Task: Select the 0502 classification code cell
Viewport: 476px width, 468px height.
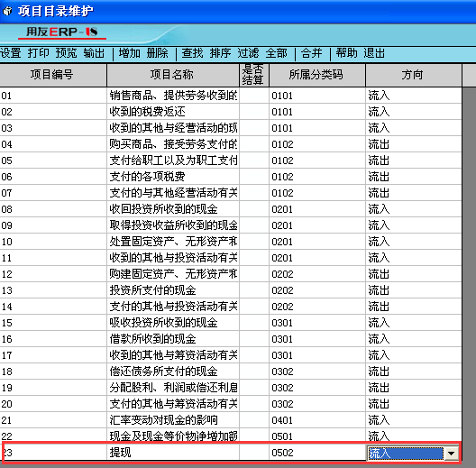Action: pos(317,453)
